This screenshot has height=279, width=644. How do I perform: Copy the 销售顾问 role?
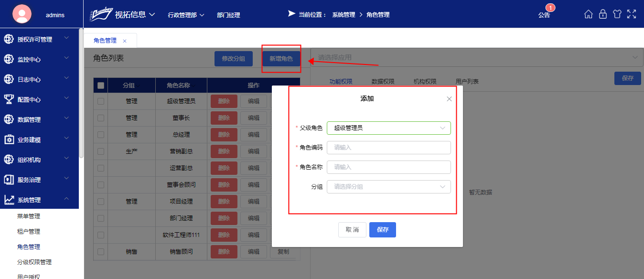283,252
